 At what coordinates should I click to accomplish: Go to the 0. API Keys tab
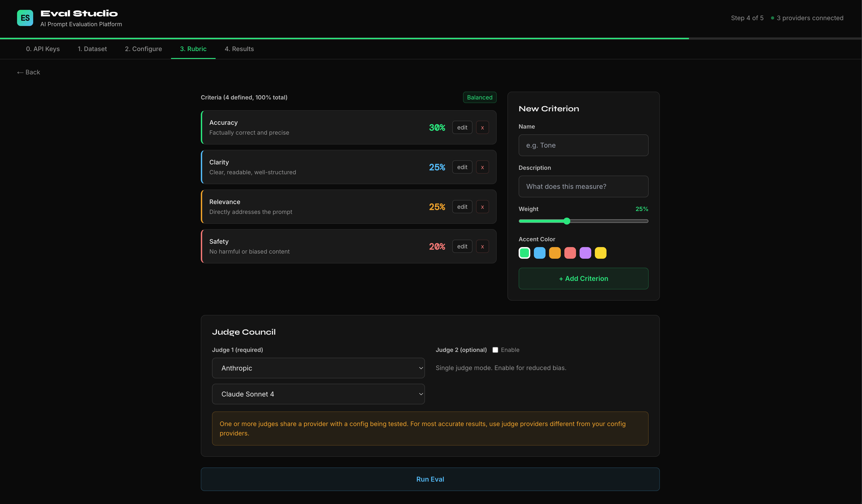pos(43,49)
